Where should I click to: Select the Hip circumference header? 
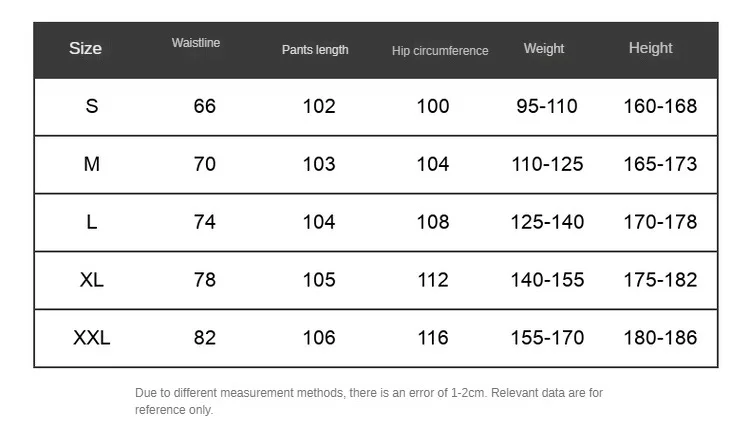tap(440, 51)
